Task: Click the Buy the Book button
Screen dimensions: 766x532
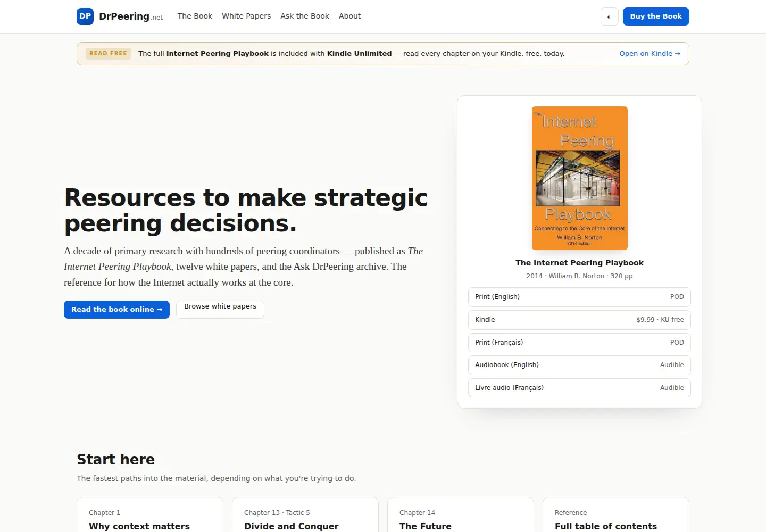Action: coord(656,16)
